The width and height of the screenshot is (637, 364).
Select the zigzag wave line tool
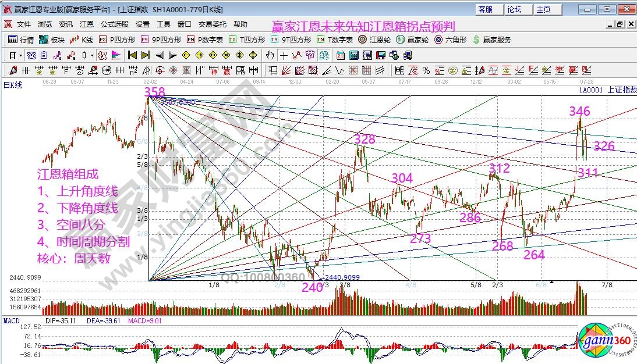click(339, 70)
